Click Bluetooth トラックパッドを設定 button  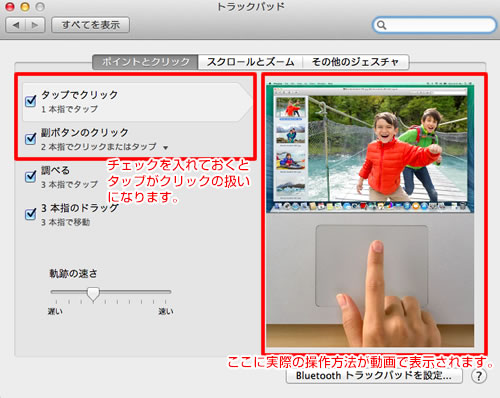point(374,376)
